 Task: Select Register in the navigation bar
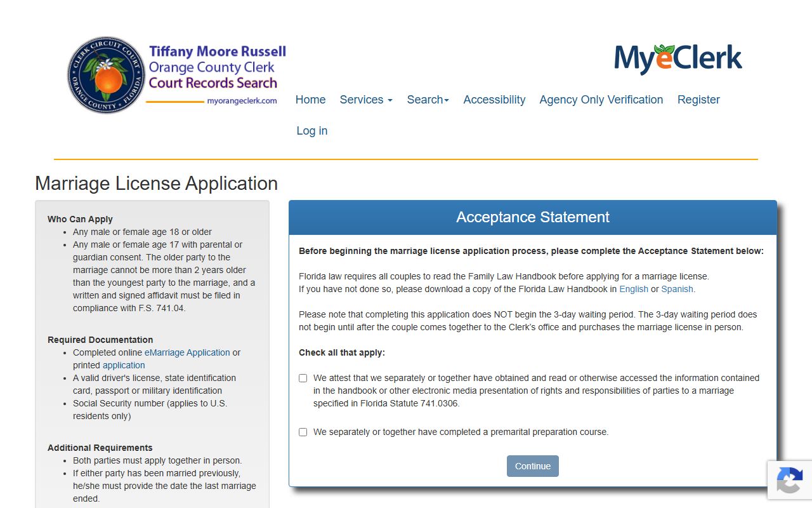click(698, 100)
